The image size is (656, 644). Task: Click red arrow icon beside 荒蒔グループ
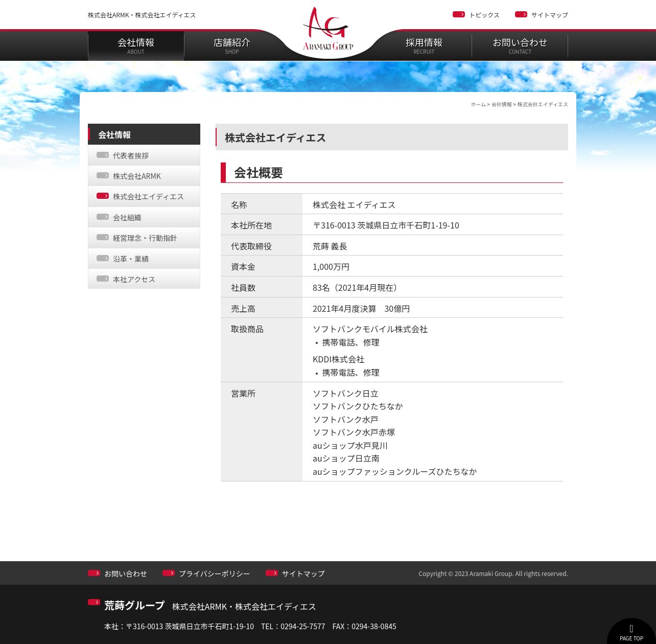[94, 602]
